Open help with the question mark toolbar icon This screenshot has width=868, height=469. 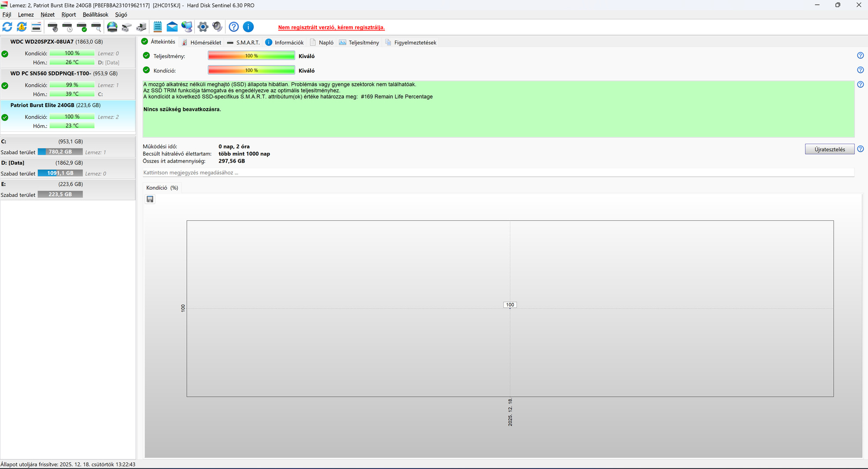[234, 27]
